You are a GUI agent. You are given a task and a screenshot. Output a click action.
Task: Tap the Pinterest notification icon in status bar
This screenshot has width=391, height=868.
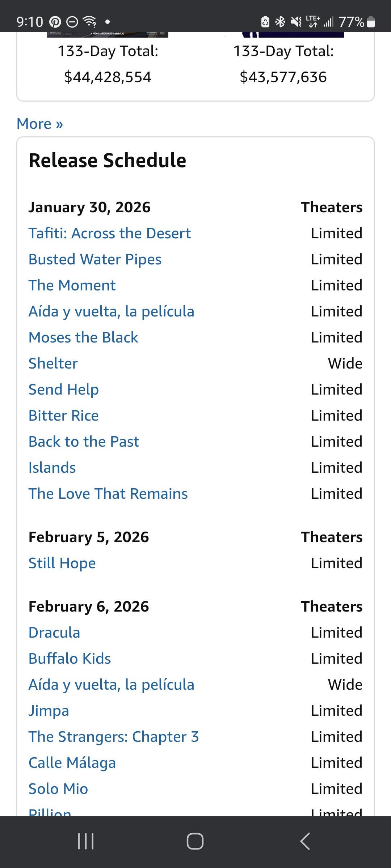coord(55,22)
